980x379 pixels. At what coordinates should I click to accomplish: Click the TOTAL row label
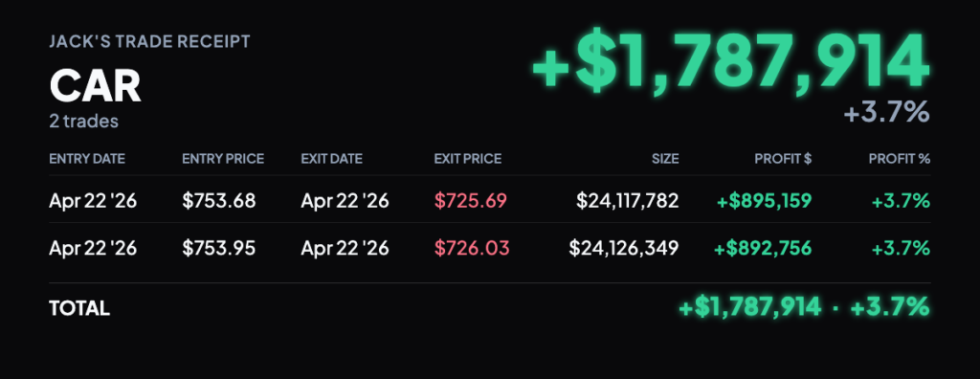(79, 308)
